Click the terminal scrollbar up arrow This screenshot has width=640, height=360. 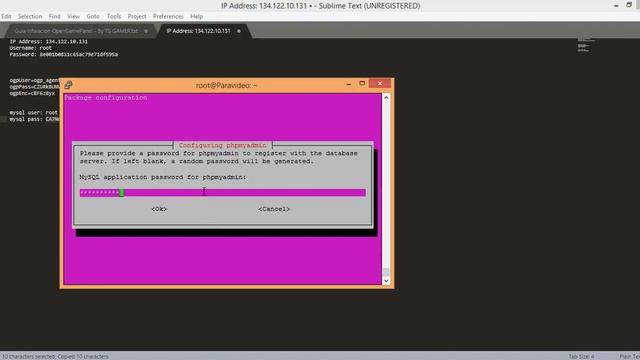386,98
